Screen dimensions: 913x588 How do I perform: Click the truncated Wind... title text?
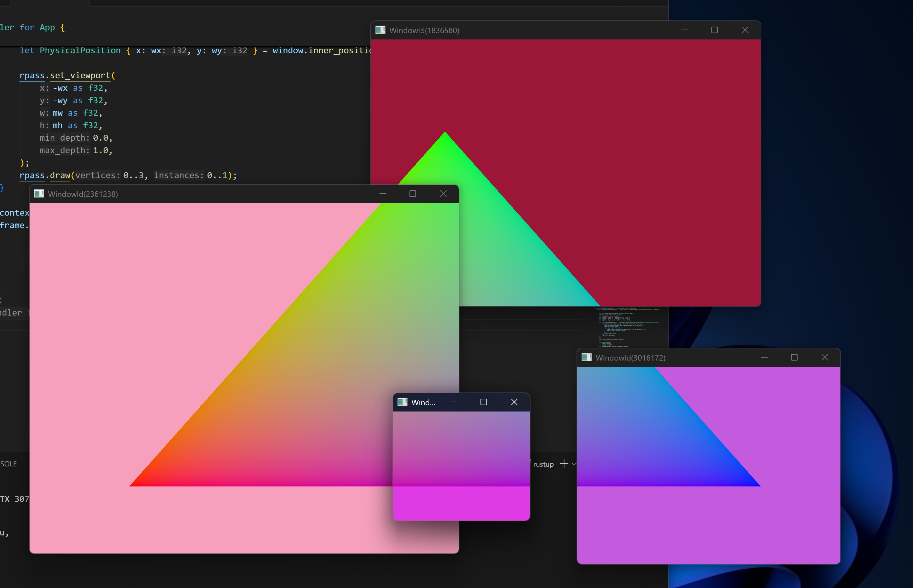pyautogui.click(x=423, y=402)
